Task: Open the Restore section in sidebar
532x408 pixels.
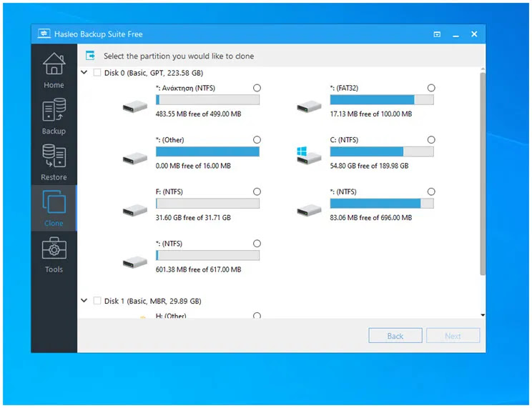Action: click(54, 162)
